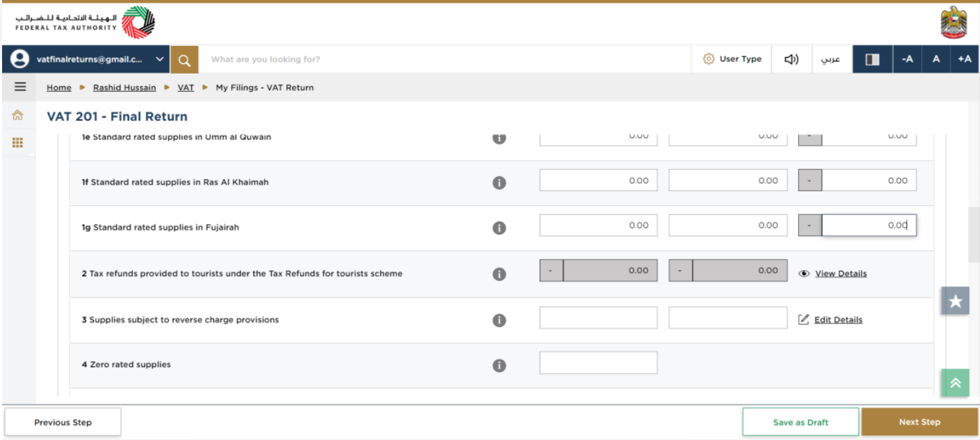
Task: View Details of tourist tax refunds
Action: pos(833,273)
